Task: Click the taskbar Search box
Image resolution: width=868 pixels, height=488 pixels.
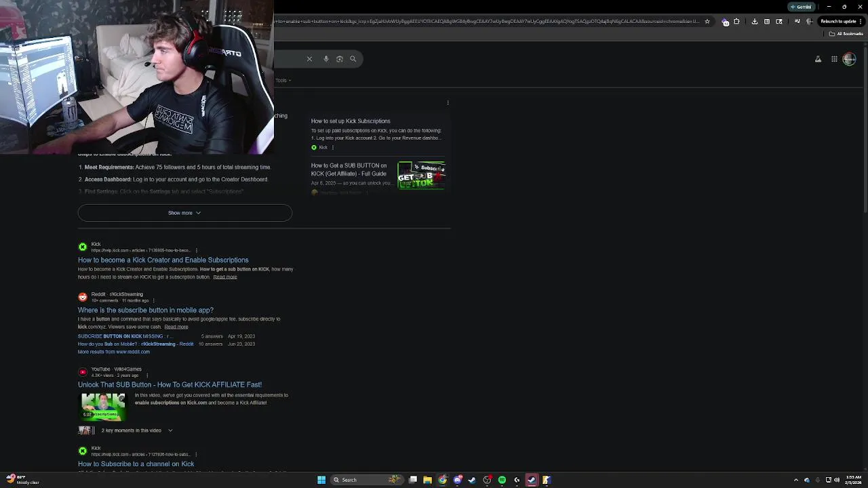Action: point(366,480)
